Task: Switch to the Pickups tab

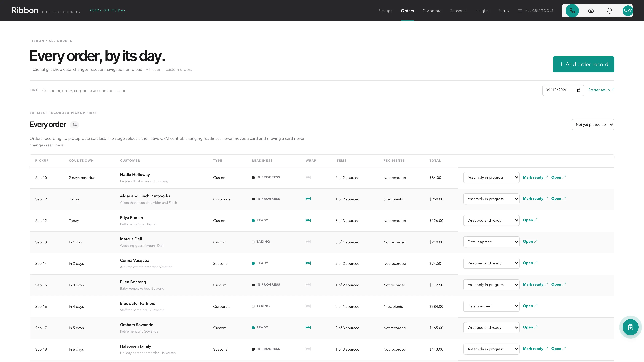Action: (385, 11)
